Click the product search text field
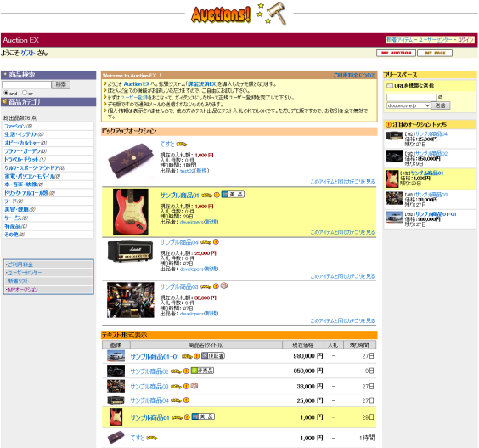479x448 pixels. (x=26, y=85)
